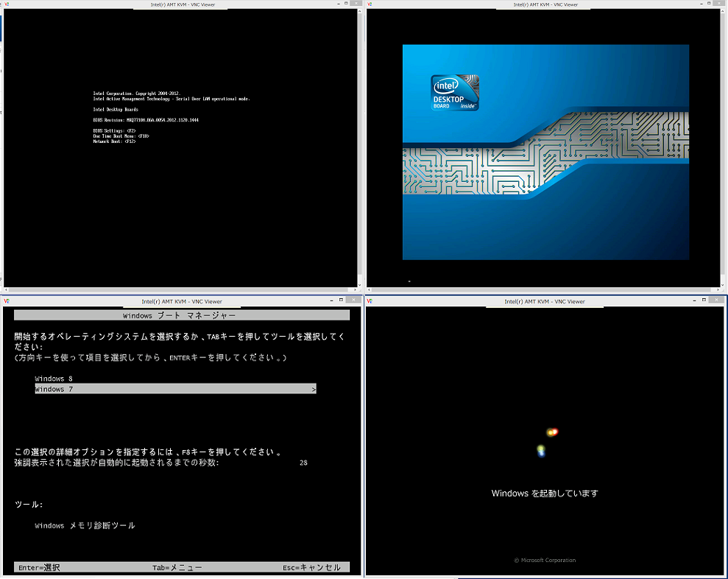Minimize the Intel splash VNC window

[701, 4]
